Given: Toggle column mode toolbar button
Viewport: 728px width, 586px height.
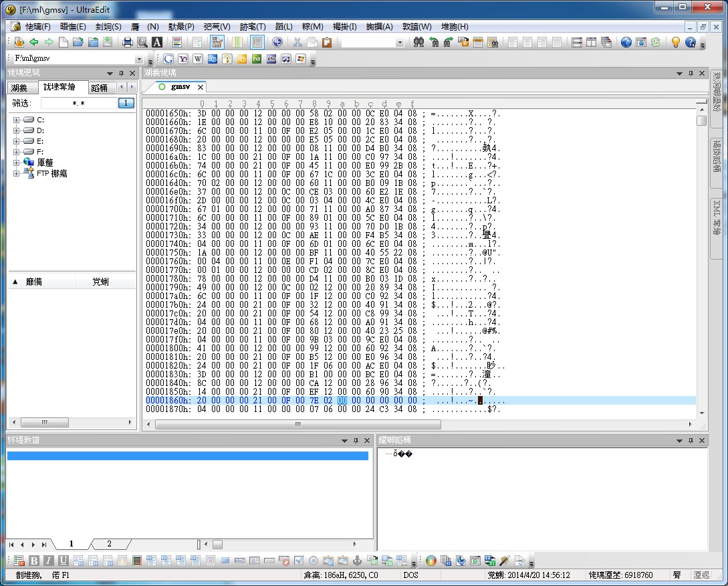Looking at the screenshot, I should pos(237,42).
